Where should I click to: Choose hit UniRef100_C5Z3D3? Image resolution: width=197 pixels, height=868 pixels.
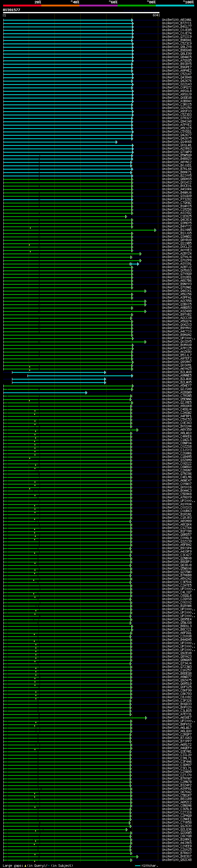tap(177, 115)
